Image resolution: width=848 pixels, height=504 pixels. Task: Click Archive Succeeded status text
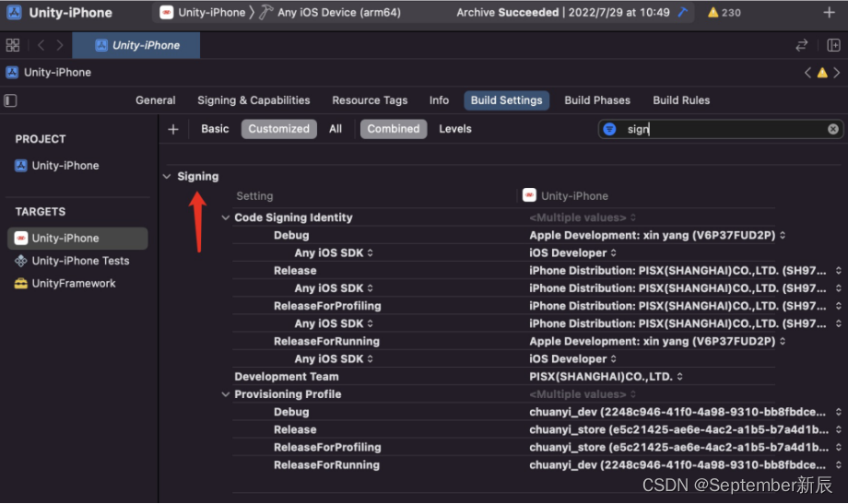pyautogui.click(x=507, y=12)
